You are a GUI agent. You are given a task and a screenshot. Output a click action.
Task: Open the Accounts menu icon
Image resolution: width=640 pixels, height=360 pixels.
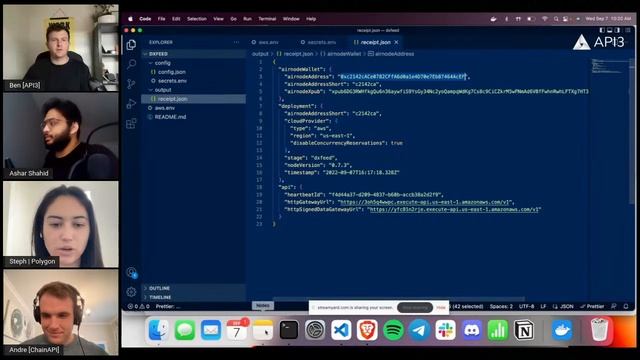(x=131, y=272)
